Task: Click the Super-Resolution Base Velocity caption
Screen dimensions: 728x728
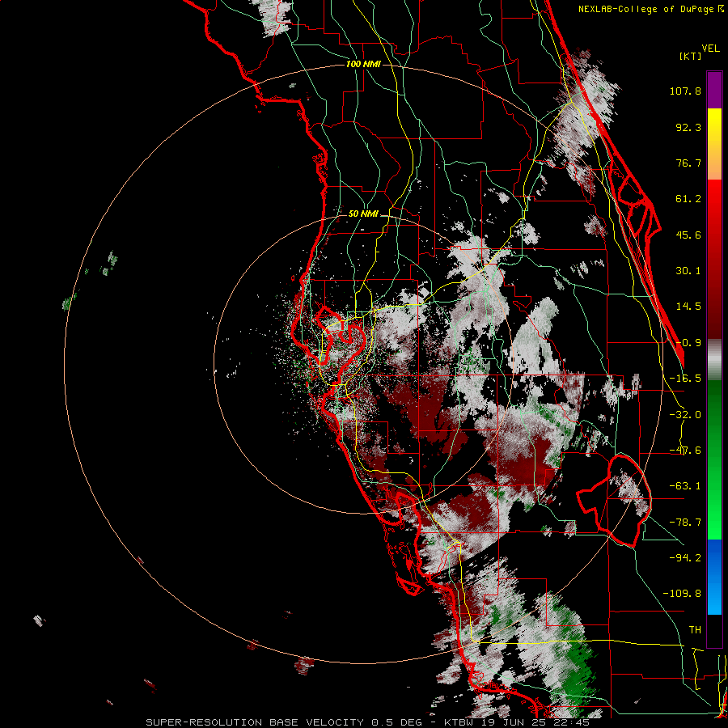Action: click(x=368, y=722)
